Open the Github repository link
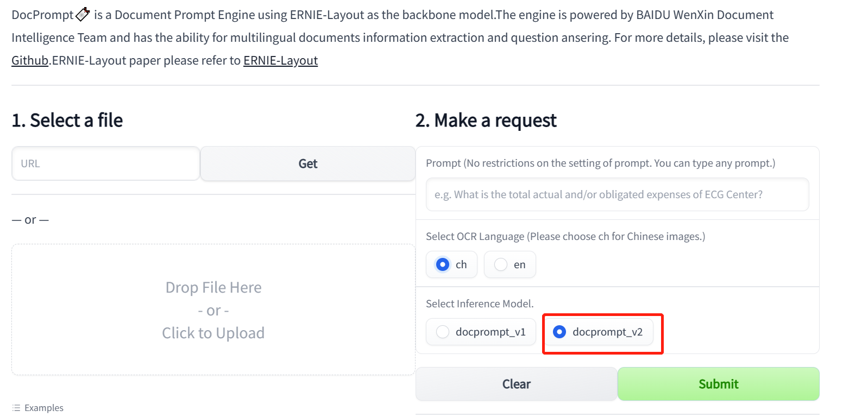868x417 pixels. click(x=29, y=60)
